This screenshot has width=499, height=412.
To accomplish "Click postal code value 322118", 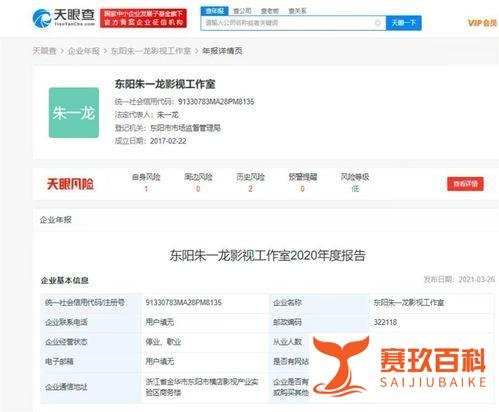I will [385, 322].
